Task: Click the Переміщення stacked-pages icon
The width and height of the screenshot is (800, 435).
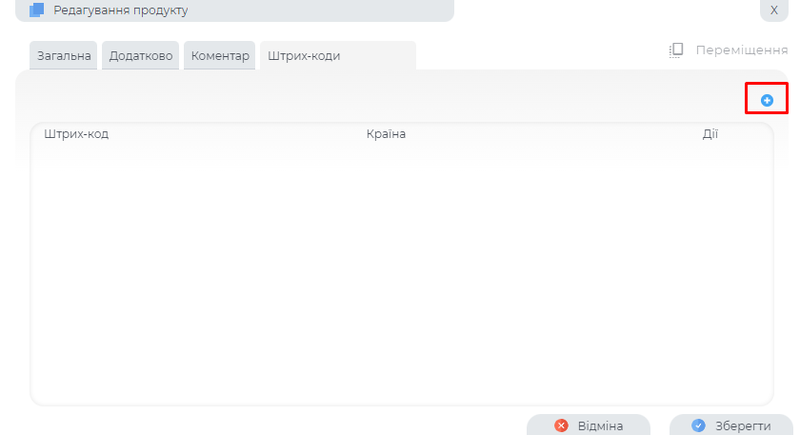Action: [677, 50]
